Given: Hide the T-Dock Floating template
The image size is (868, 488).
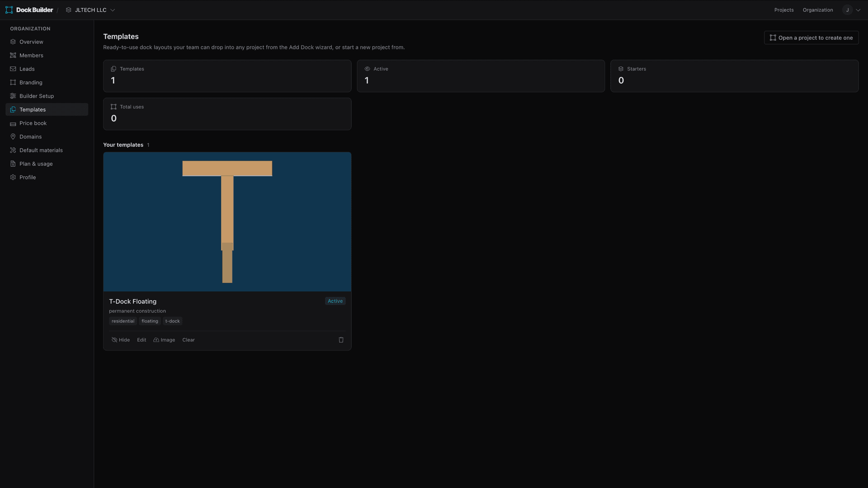Looking at the screenshot, I should [121, 340].
